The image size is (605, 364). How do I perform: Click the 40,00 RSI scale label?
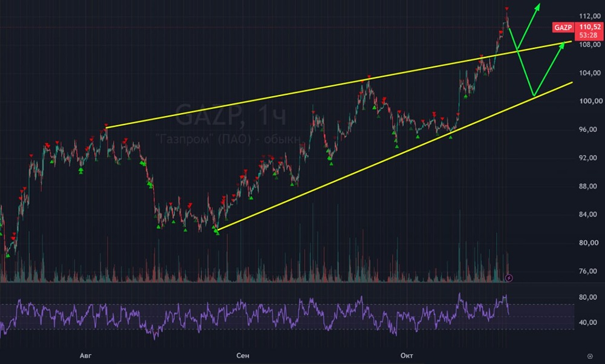pyautogui.click(x=588, y=322)
